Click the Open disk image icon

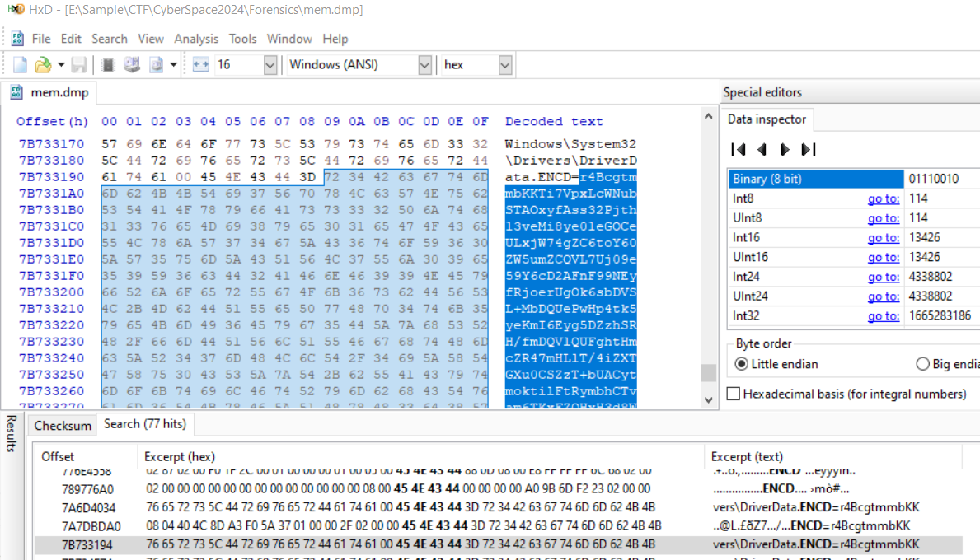pos(156,64)
